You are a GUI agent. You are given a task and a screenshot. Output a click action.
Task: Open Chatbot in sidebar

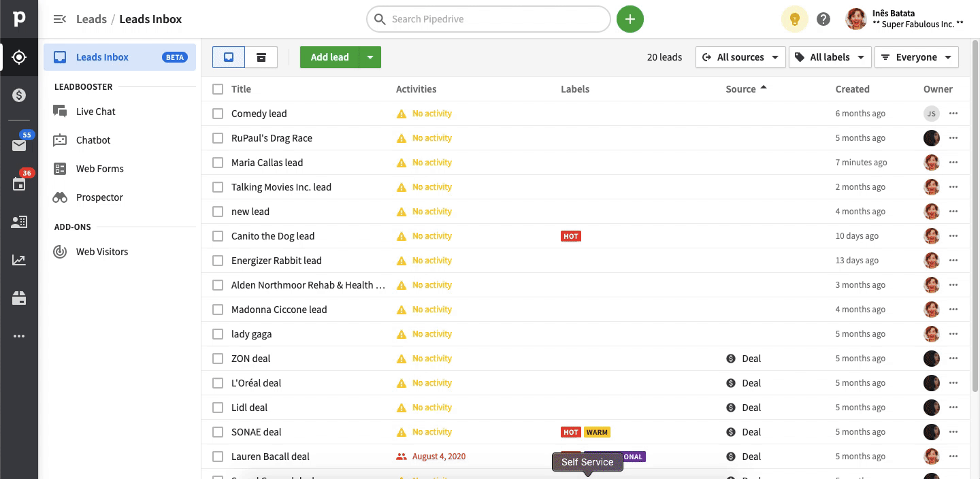coord(93,140)
